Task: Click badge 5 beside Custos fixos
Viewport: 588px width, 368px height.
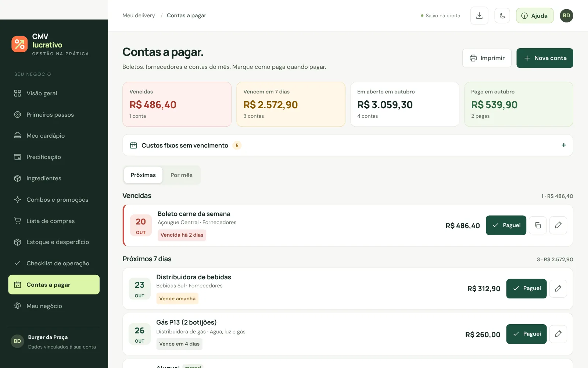Action: click(237, 146)
